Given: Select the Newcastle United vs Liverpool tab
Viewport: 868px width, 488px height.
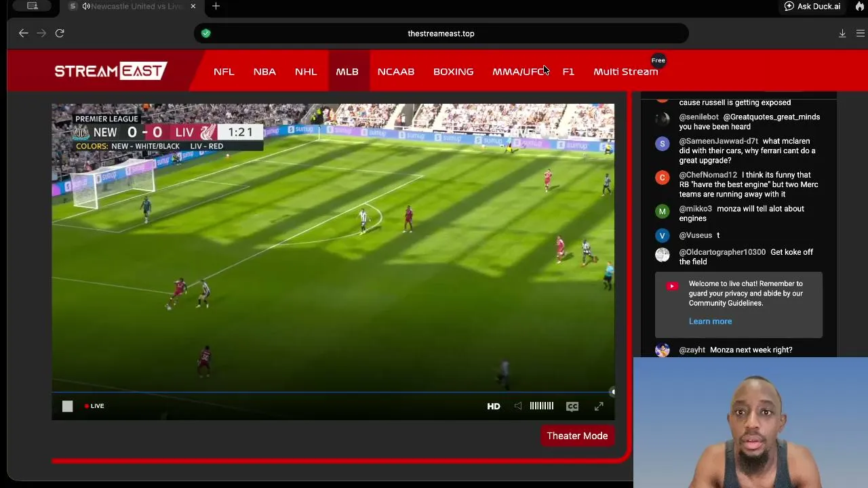Looking at the screenshot, I should tap(132, 6).
